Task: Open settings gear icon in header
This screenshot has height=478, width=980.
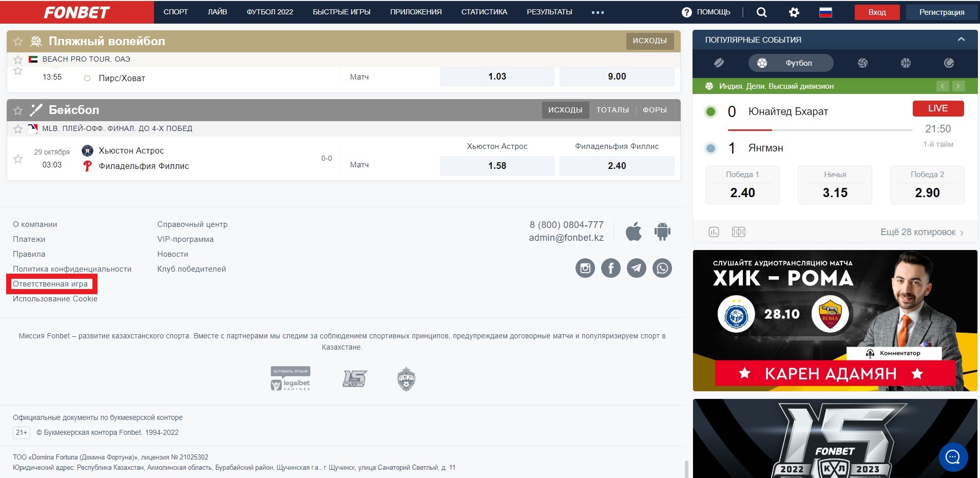Action: (794, 12)
